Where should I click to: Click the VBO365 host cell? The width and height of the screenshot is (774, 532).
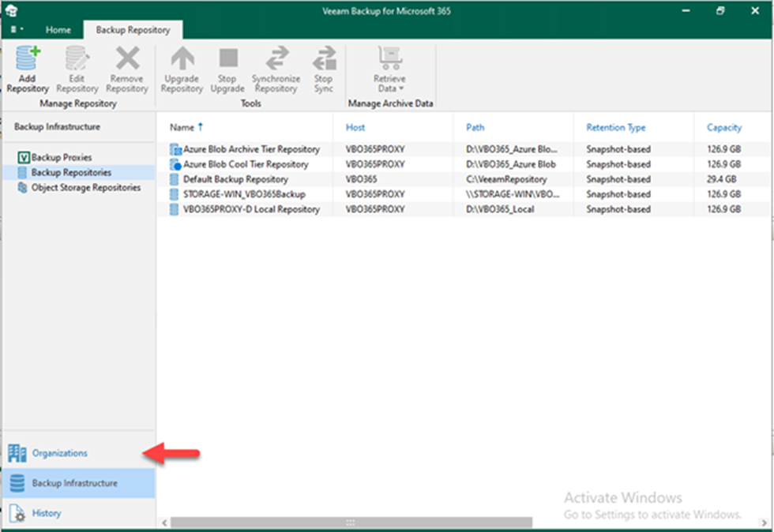(362, 179)
